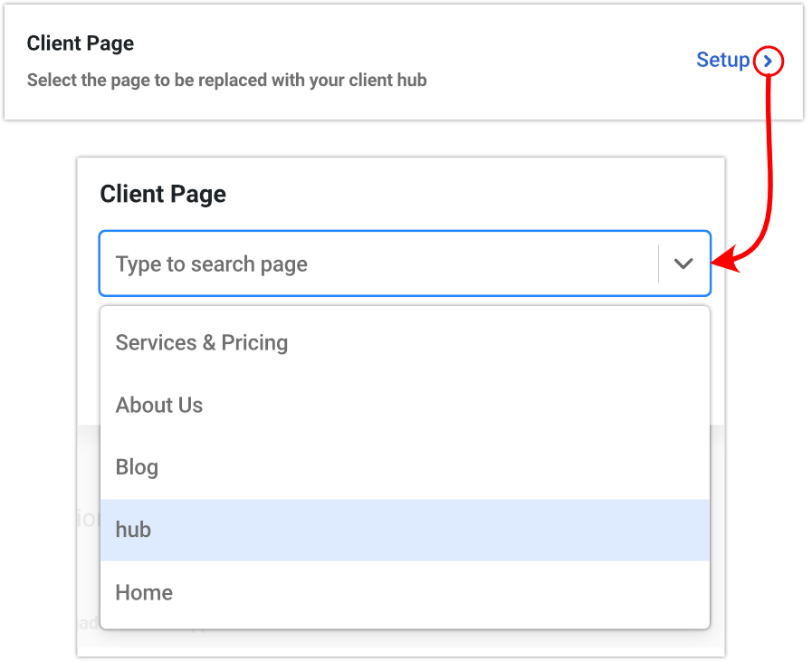812x661 pixels.
Task: Choose 'Home' in the page list
Action: (405, 592)
